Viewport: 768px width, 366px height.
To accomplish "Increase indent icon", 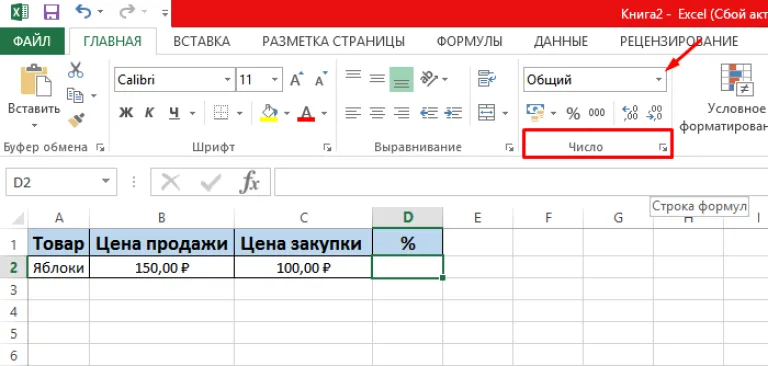I will point(454,113).
